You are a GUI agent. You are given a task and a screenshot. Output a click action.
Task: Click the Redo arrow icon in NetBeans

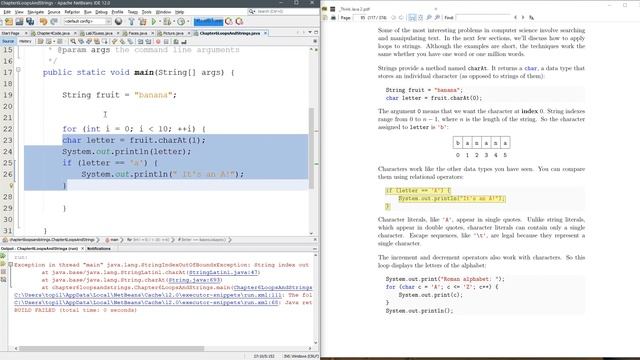[53, 21]
